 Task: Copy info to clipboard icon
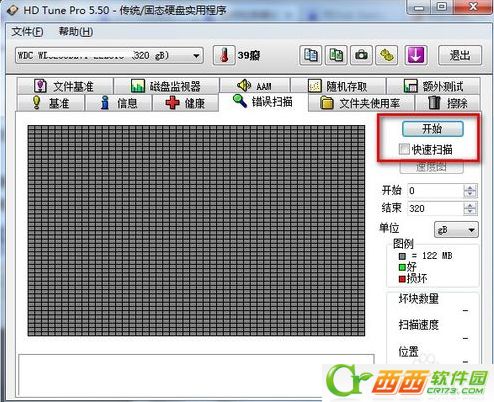(311, 55)
